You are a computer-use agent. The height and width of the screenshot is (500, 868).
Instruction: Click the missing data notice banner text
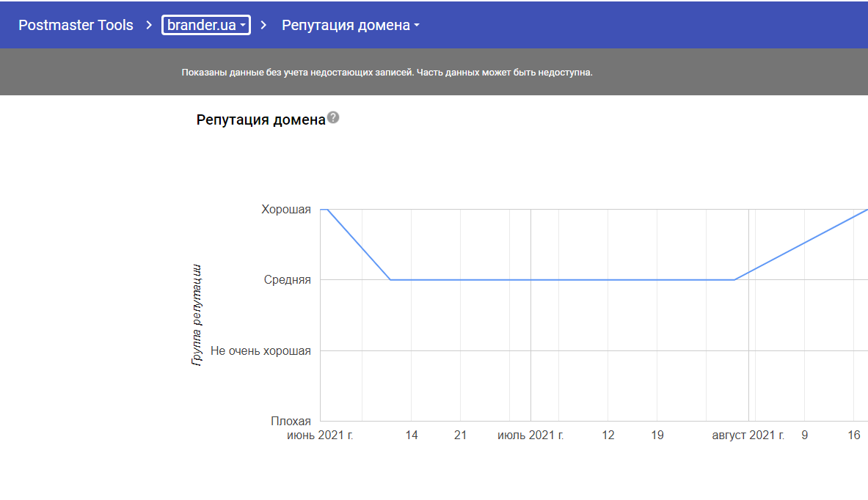tap(387, 73)
